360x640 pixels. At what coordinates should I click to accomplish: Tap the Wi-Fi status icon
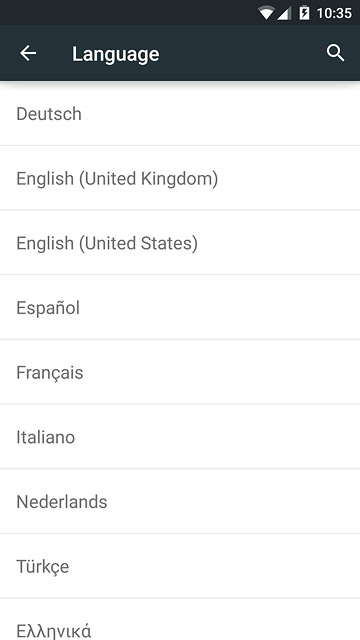266,13
